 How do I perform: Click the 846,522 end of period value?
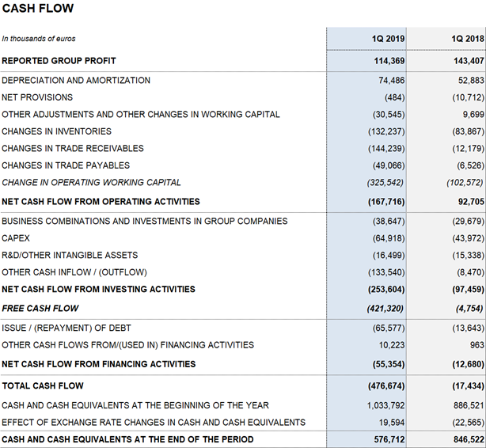pos(469,439)
